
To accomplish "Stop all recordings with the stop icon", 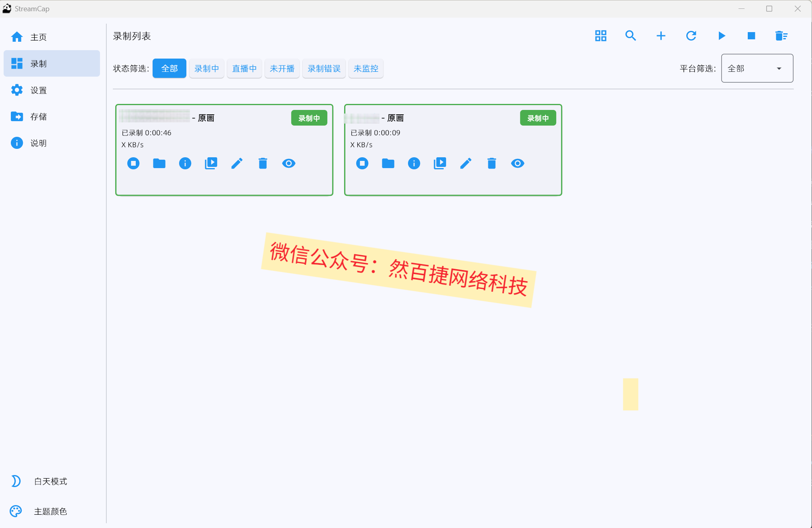I will pyautogui.click(x=751, y=36).
